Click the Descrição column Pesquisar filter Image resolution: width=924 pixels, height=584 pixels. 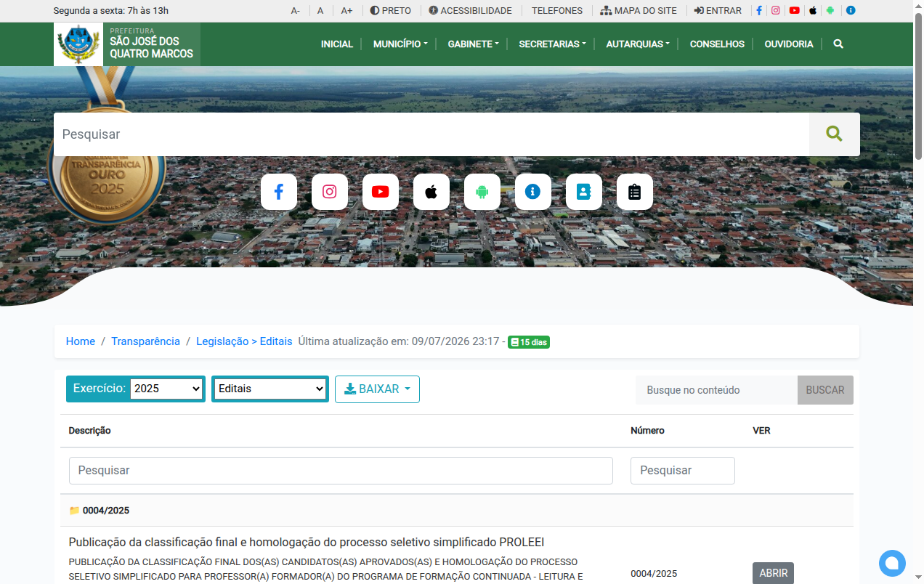click(341, 471)
